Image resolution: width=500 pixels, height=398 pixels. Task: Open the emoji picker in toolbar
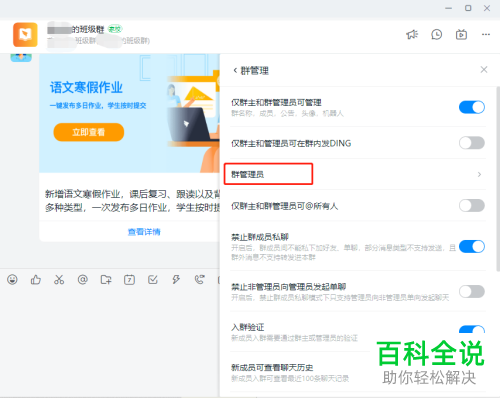click(x=12, y=279)
